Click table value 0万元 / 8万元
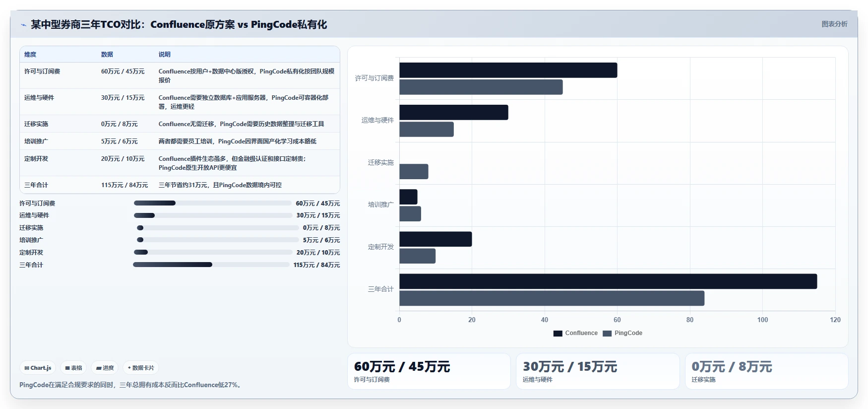This screenshot has height=409, width=868. 120,124
